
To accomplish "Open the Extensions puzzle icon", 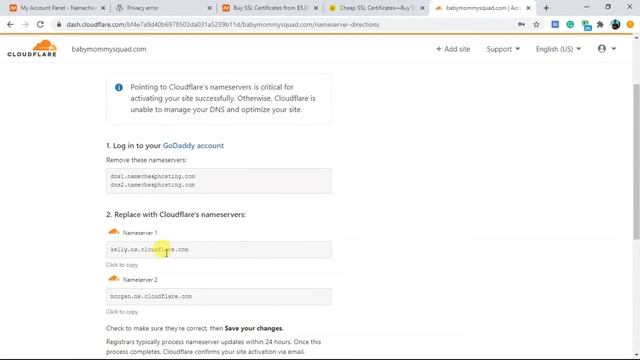I will [x=600, y=24].
